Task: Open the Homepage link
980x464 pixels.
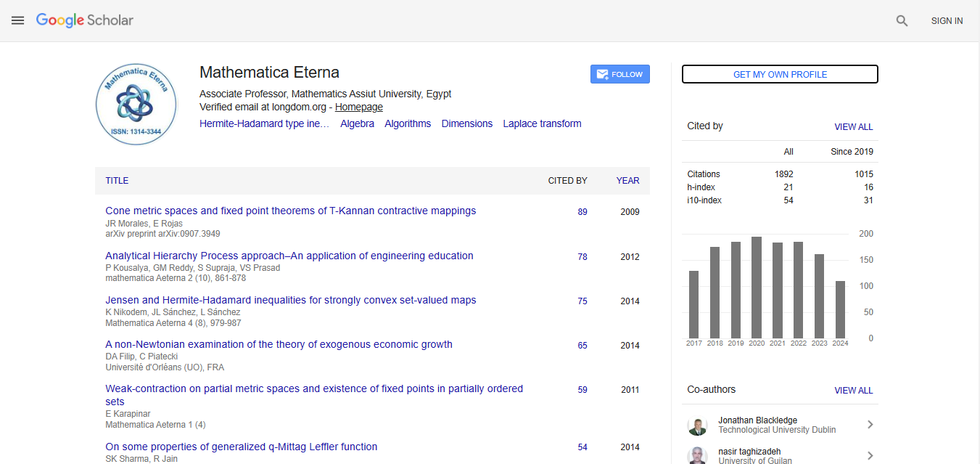Action: [x=358, y=107]
